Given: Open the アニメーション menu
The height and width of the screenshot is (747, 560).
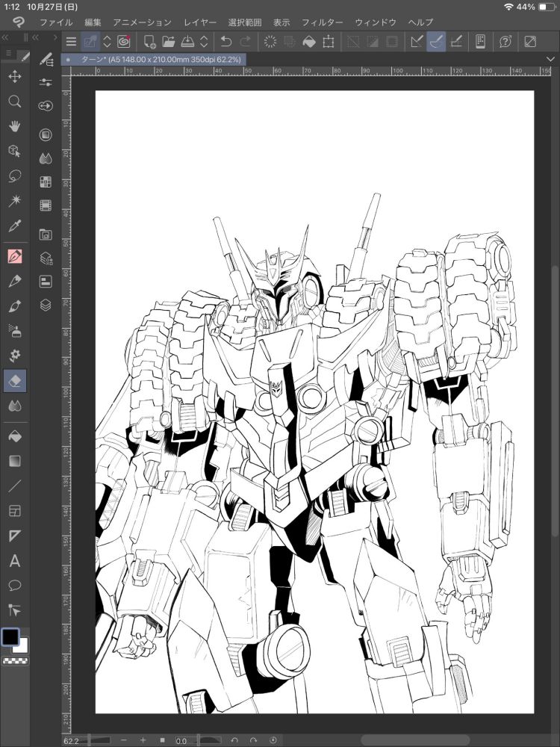Looking at the screenshot, I should 142,22.
